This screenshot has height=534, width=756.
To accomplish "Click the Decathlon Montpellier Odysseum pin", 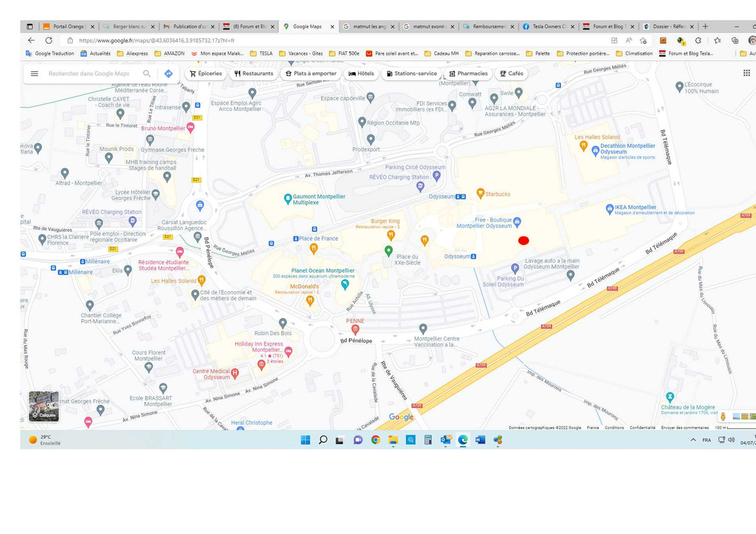I will pos(596,150).
